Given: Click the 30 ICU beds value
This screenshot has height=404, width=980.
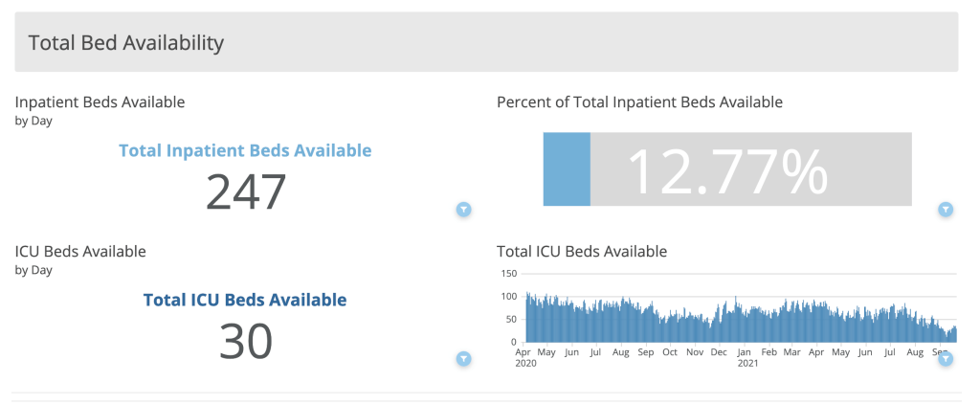Looking at the screenshot, I should (x=246, y=341).
